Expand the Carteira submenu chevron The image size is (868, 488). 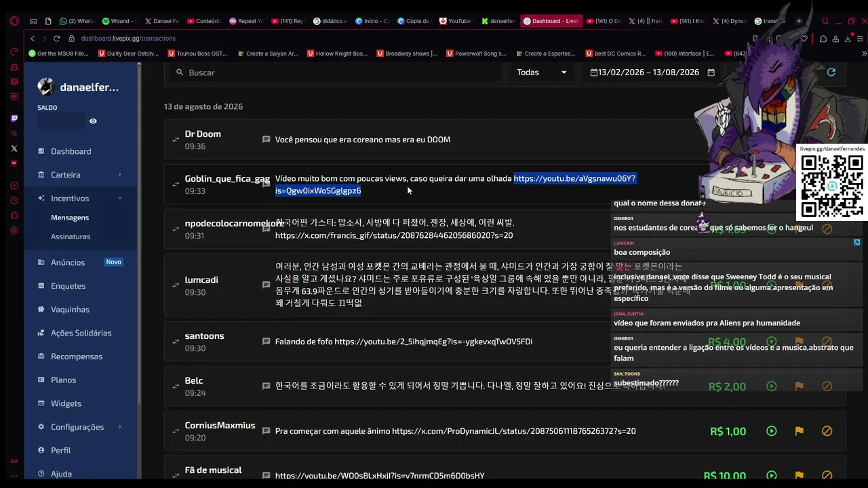(120, 175)
